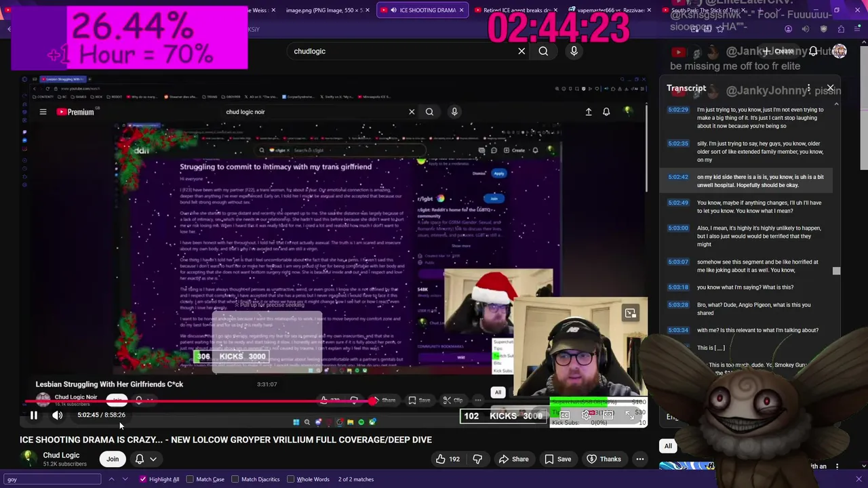Open the Chud Logic channel name link
The width and height of the screenshot is (868, 488).
click(61, 455)
